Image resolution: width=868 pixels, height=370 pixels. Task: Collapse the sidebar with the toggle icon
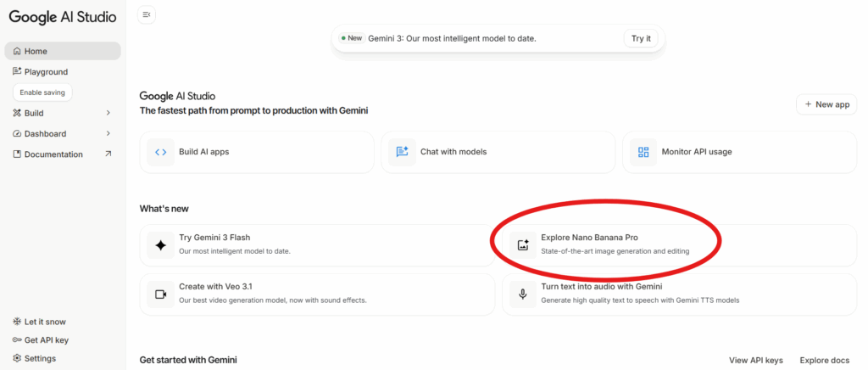[147, 14]
